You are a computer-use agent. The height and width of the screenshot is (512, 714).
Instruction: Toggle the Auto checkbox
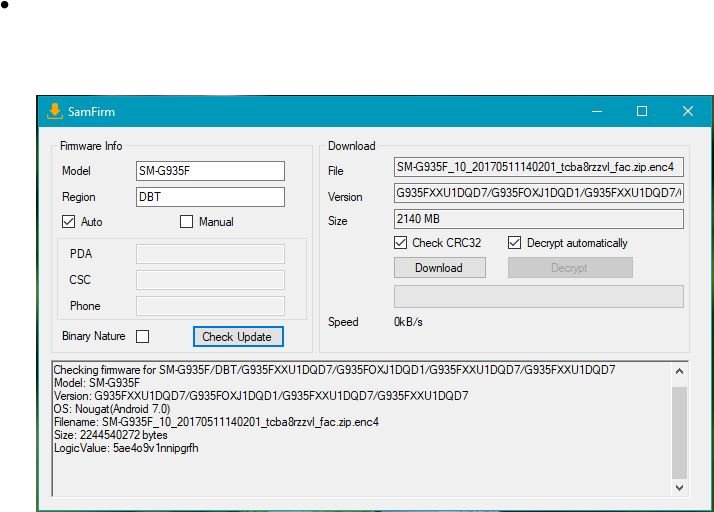[x=68, y=222]
